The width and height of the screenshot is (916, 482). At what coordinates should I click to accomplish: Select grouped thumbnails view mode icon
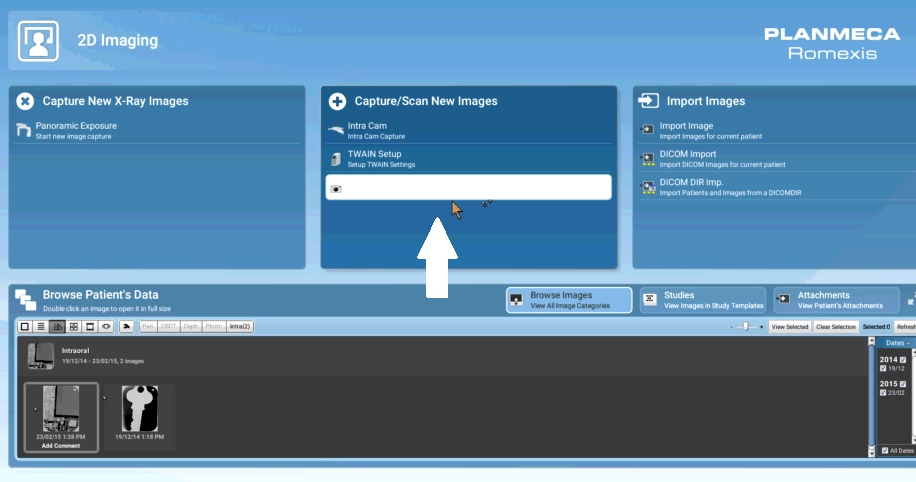click(x=57, y=327)
